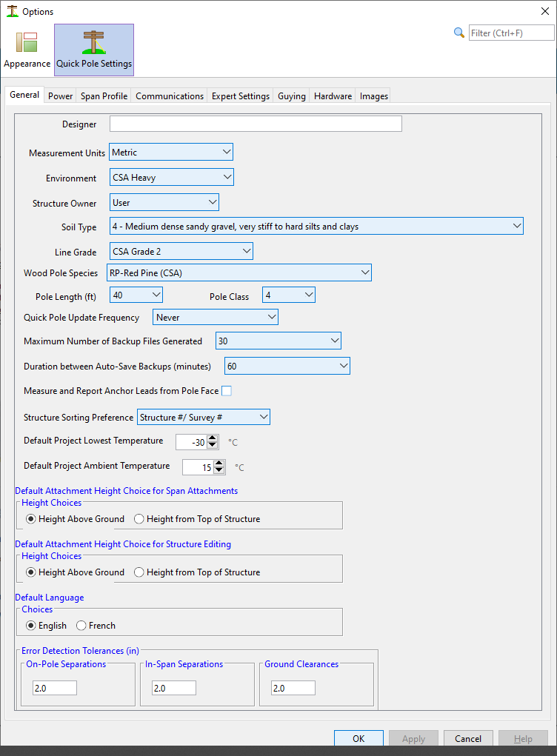Viewport: 557px width, 756px height.
Task: Open the Appearance options category
Action: [27, 50]
